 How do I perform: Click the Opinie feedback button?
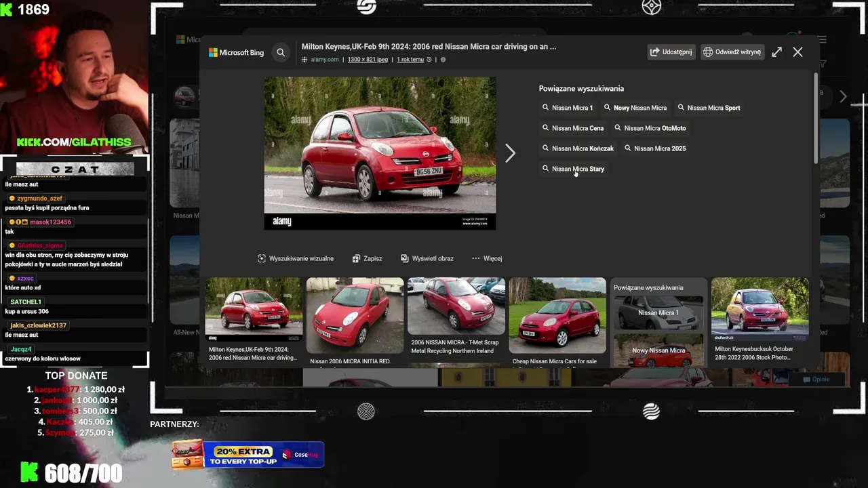point(816,380)
